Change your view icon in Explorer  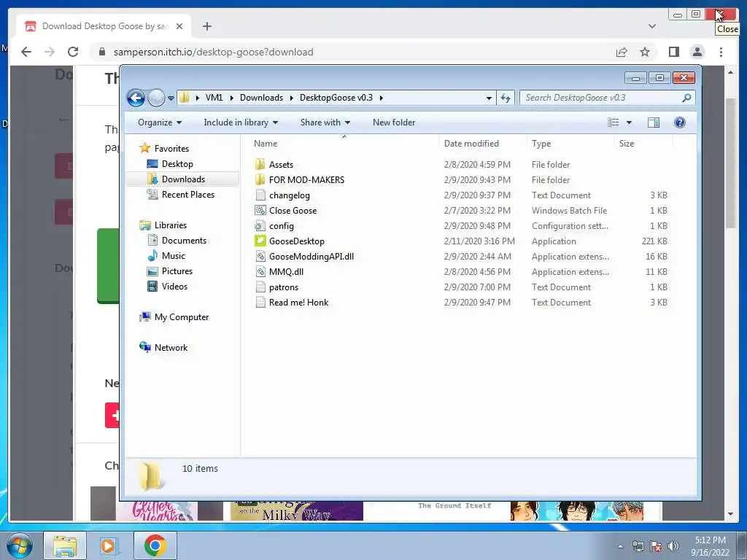point(613,122)
